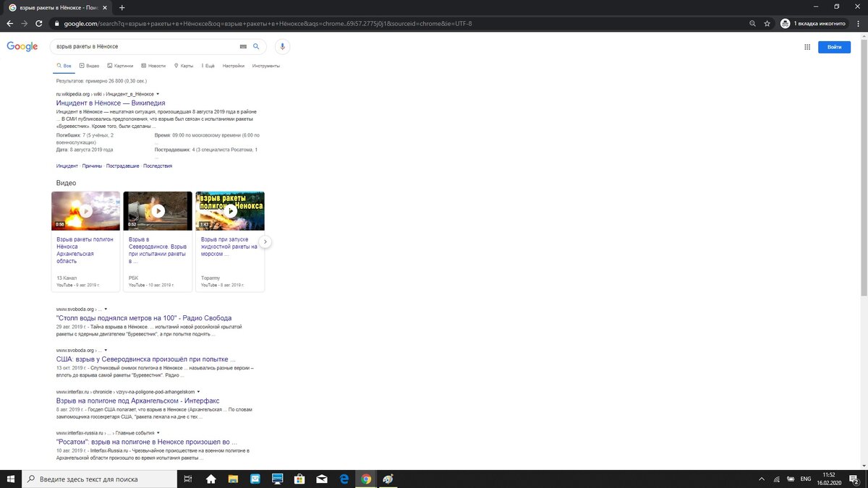Open Инструменты search tools
Screen dimensions: 868x488
point(266,66)
